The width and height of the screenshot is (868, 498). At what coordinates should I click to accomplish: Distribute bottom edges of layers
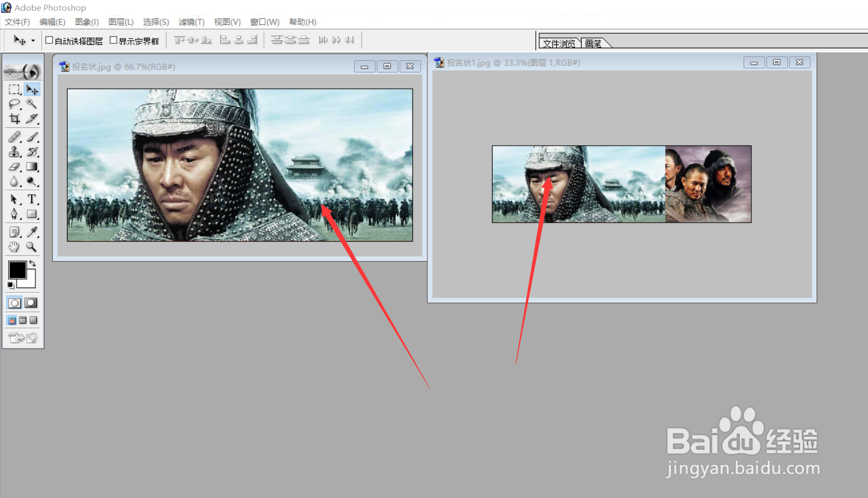coord(304,40)
